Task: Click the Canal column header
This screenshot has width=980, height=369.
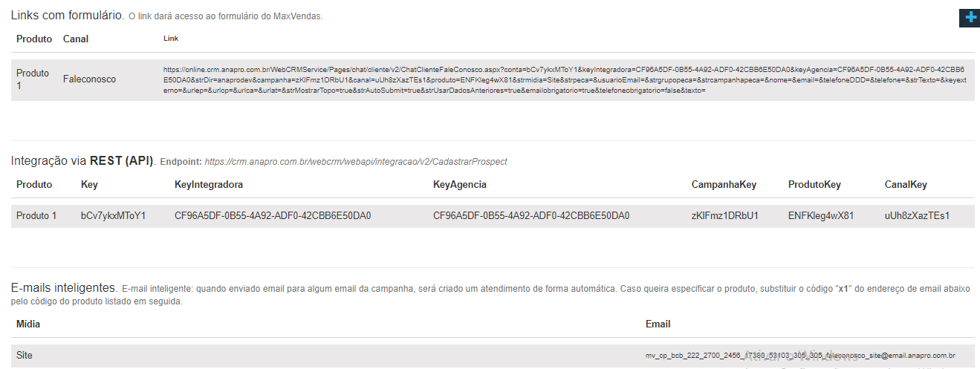Action: tap(76, 39)
